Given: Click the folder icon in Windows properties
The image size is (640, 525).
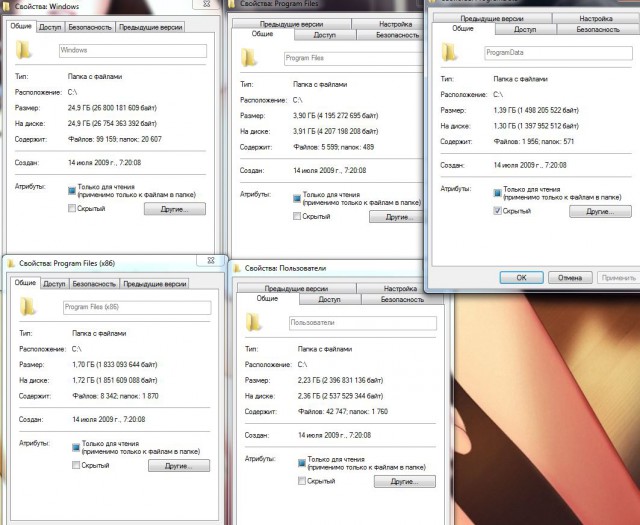Looking at the screenshot, I should (23, 49).
